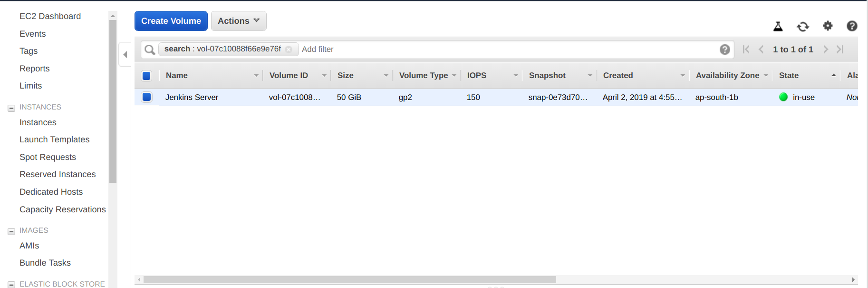
Task: Click the horizontal table scrollbar
Action: [x=349, y=280]
